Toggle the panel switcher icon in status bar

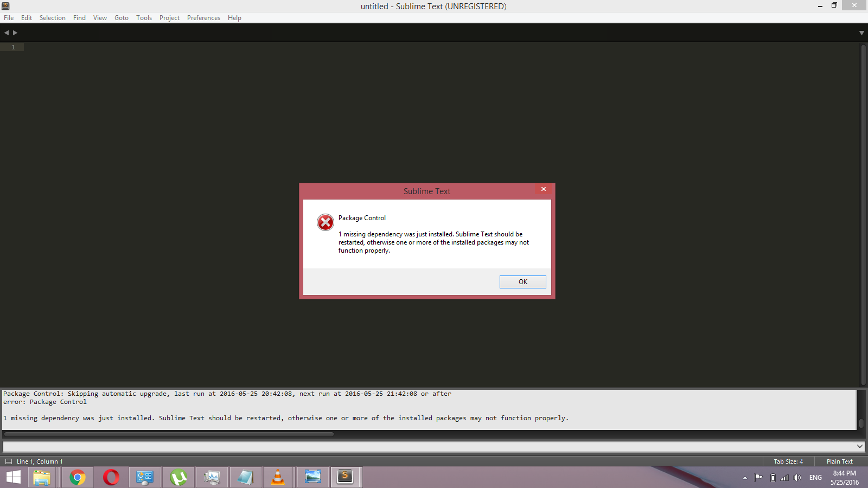click(x=9, y=461)
